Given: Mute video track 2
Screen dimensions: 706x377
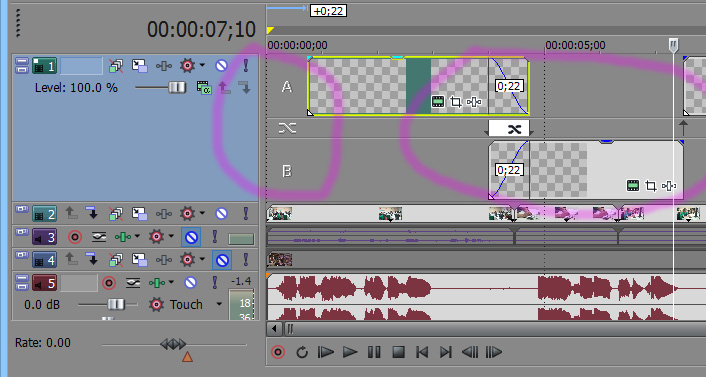Looking at the screenshot, I should (x=221, y=213).
